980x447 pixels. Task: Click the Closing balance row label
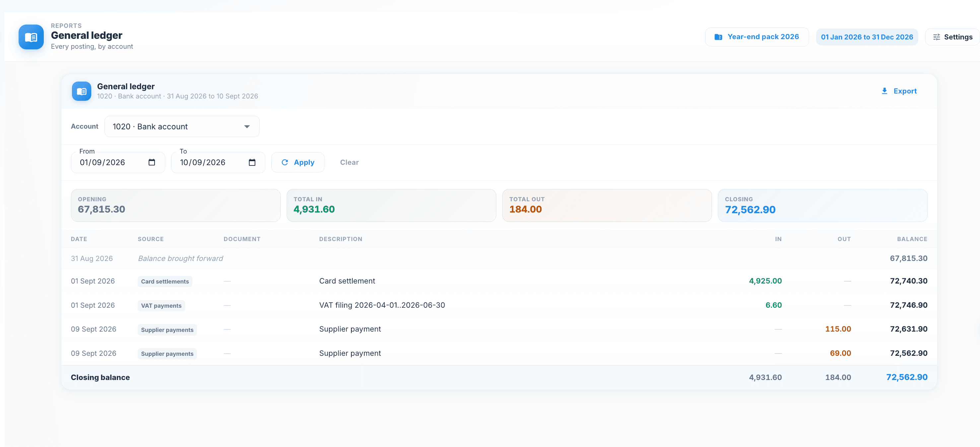pyautogui.click(x=100, y=377)
